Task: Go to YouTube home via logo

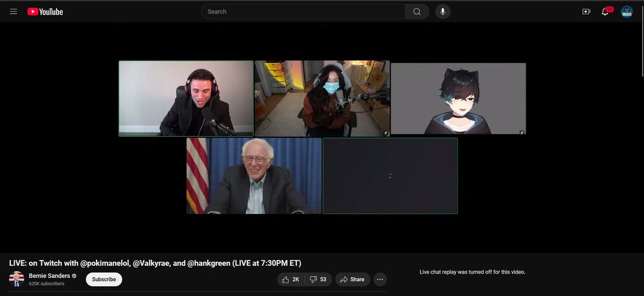Action: (x=45, y=12)
